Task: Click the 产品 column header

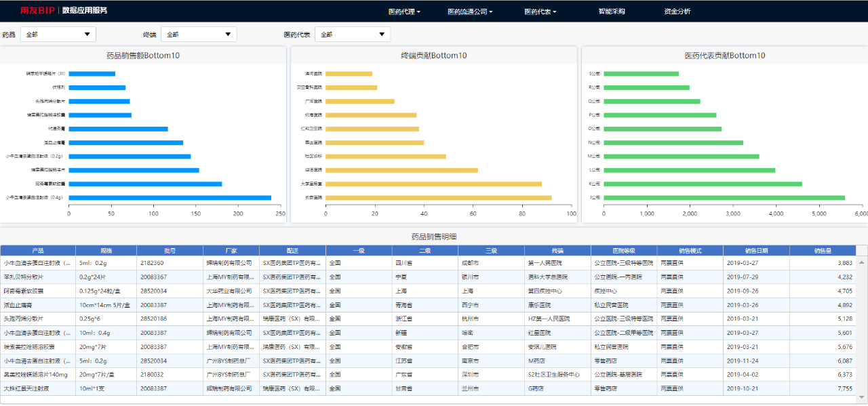Action: tap(38, 250)
